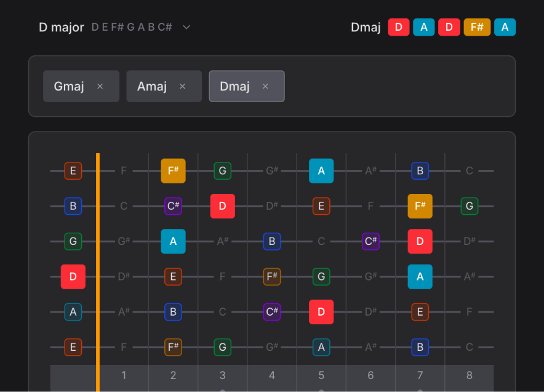Click red D at fret 3 on B string
The image size is (544, 392).
coord(222,206)
